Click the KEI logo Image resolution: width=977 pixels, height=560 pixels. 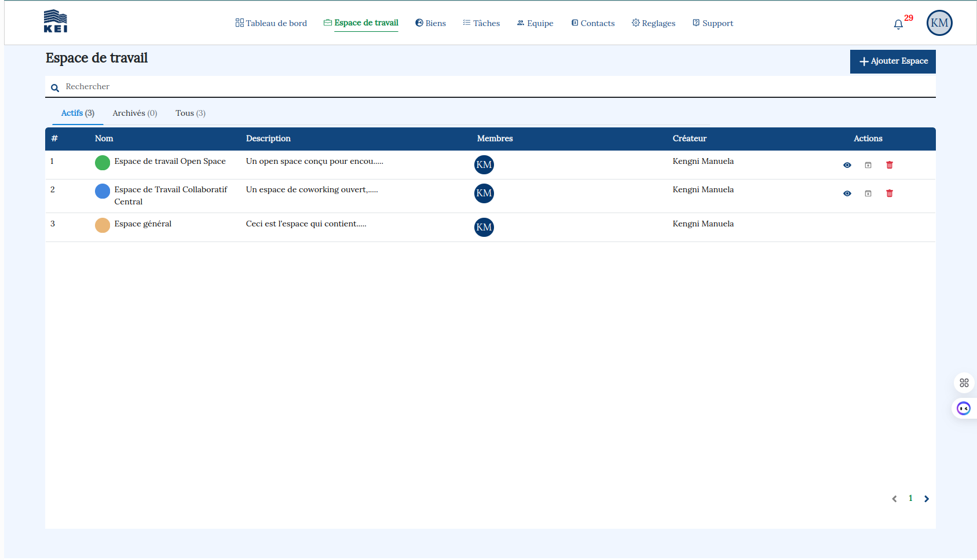[56, 21]
